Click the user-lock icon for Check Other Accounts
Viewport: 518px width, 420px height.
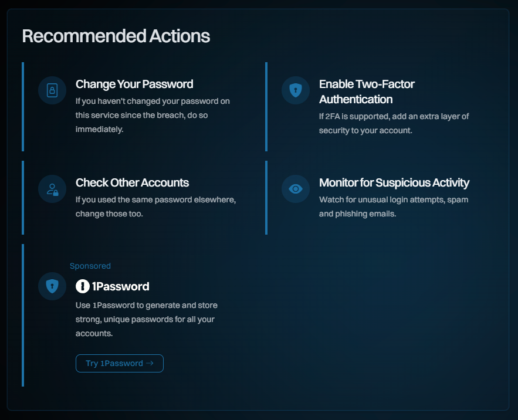tap(52, 189)
